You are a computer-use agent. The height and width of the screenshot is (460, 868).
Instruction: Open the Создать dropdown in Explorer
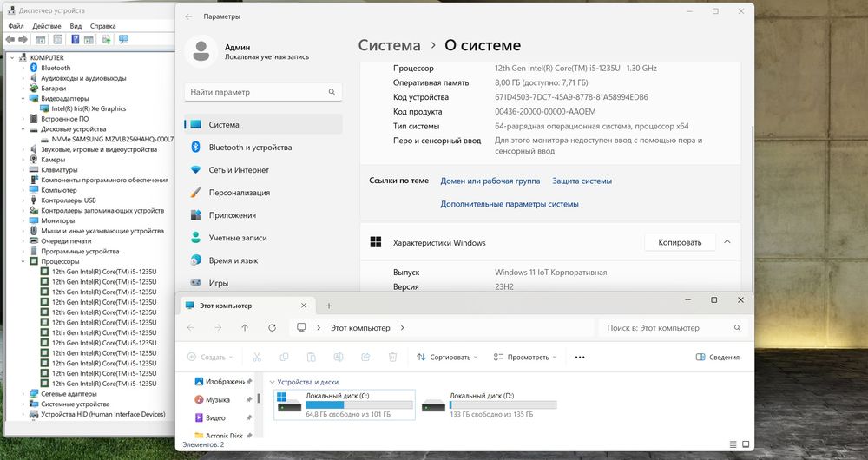tap(210, 357)
